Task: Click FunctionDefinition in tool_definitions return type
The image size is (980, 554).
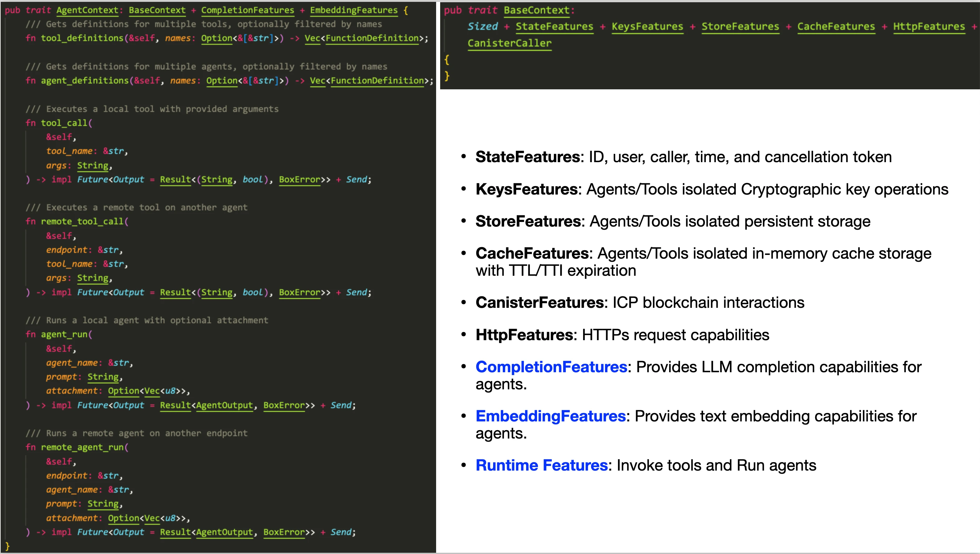Action: click(372, 38)
